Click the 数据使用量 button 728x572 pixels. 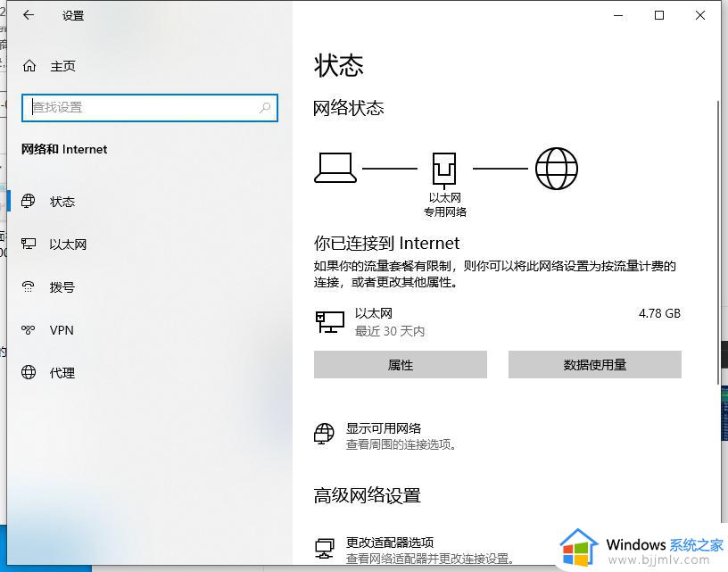[595, 364]
